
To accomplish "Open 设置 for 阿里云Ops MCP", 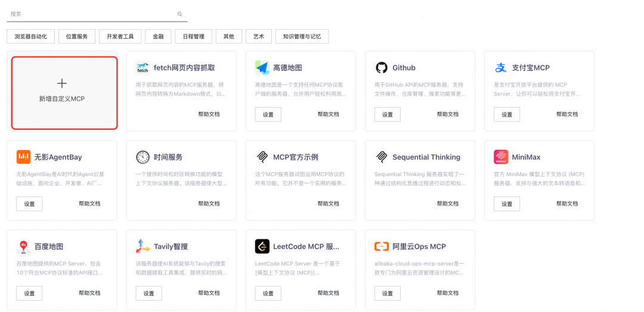I will pos(388,294).
